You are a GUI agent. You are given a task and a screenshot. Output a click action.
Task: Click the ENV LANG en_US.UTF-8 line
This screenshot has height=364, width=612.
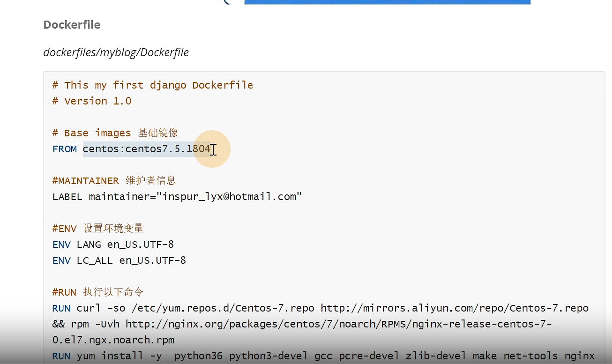click(112, 244)
